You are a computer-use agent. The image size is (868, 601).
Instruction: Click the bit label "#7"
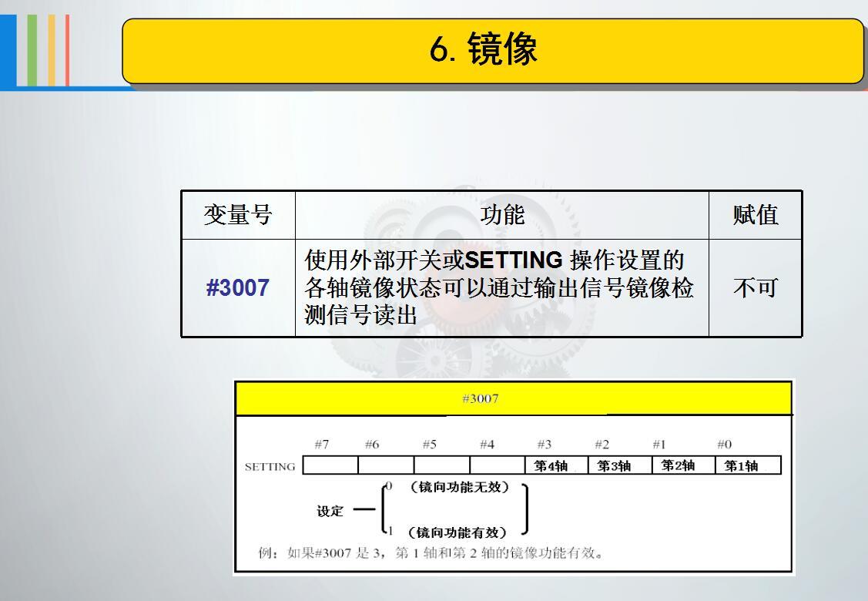[322, 445]
